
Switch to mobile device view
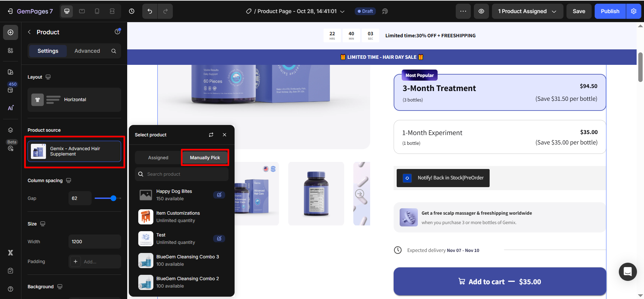click(97, 11)
